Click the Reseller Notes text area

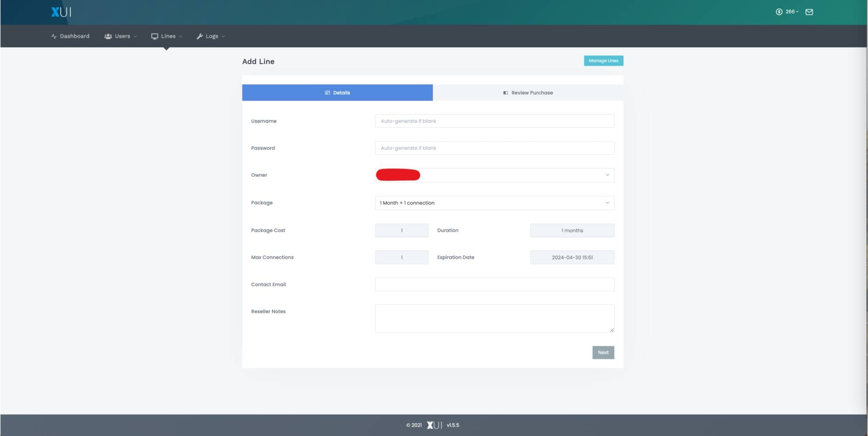[494, 318]
